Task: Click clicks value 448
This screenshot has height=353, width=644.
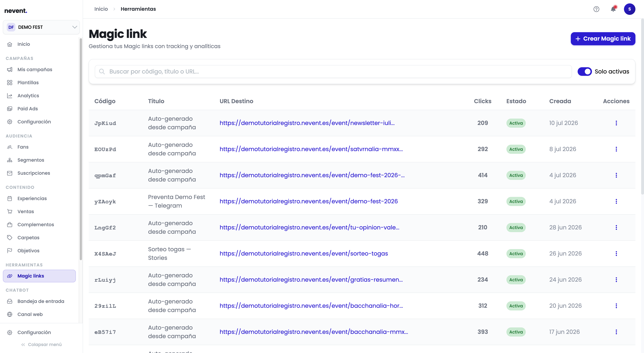Action: coord(482,254)
